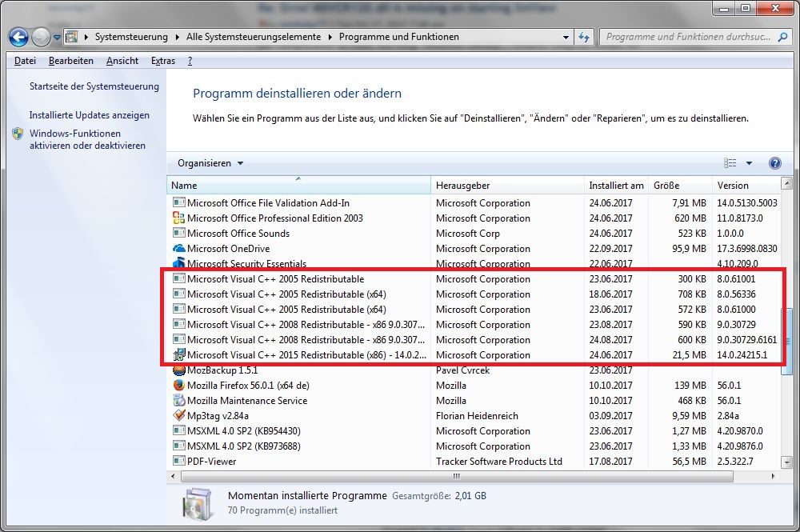The width and height of the screenshot is (800, 532).
Task: Click the shield icon beside Windows-Funktionen
Action: point(18,134)
